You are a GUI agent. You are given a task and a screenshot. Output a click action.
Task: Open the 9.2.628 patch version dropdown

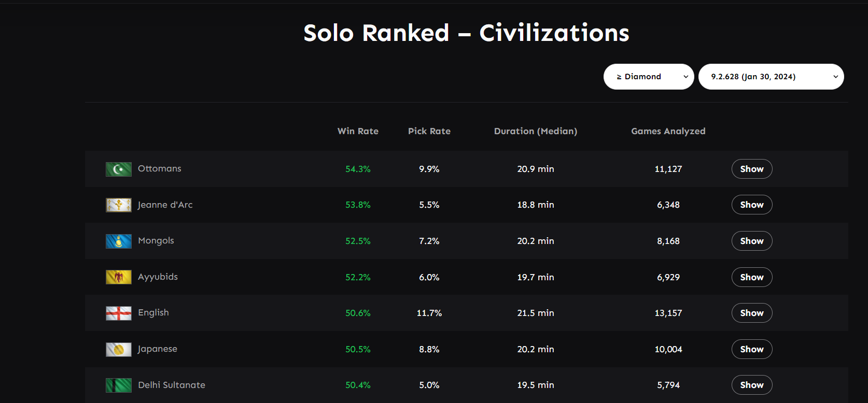(771, 77)
